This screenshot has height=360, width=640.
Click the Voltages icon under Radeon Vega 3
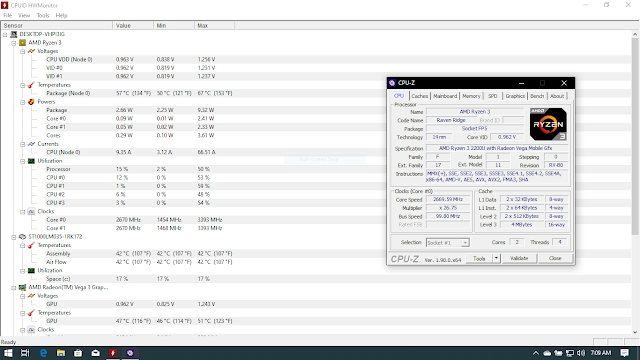pyautogui.click(x=31, y=296)
